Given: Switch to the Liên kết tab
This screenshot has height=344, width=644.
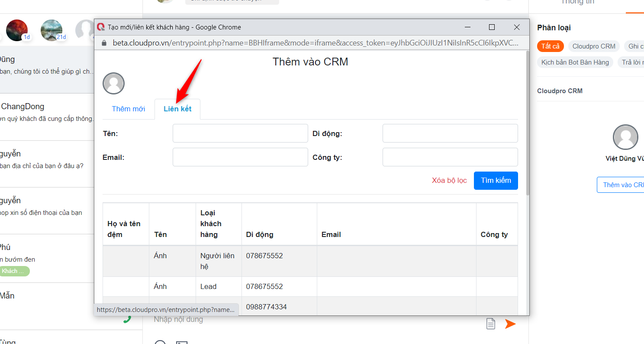Looking at the screenshot, I should click(177, 109).
